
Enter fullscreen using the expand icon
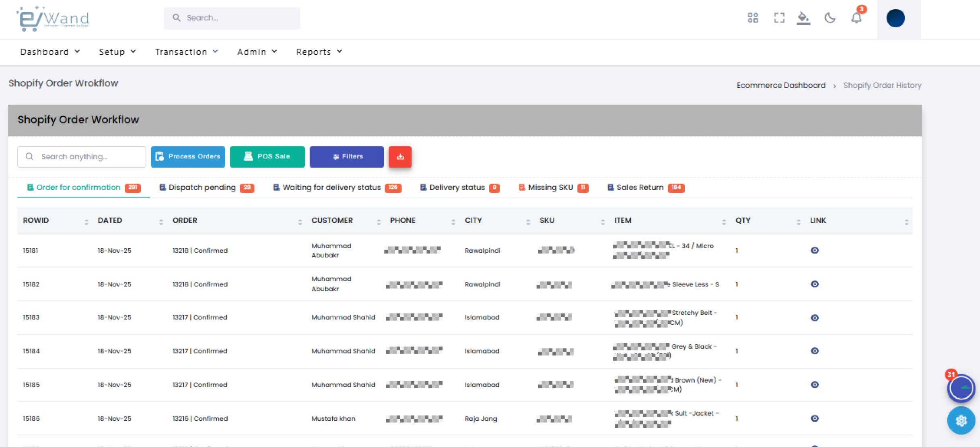coord(779,18)
